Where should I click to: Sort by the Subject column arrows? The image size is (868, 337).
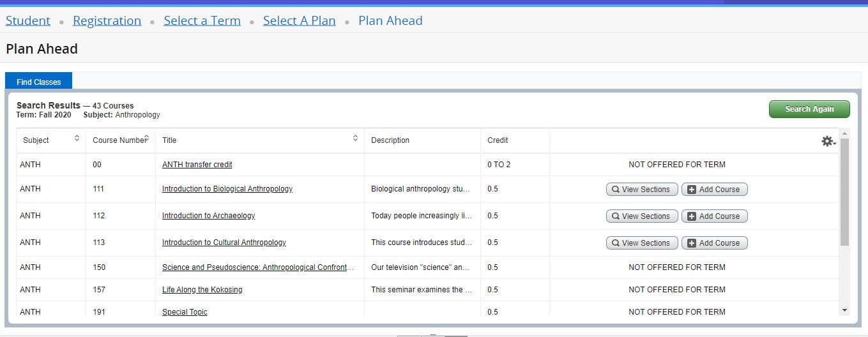coord(77,139)
